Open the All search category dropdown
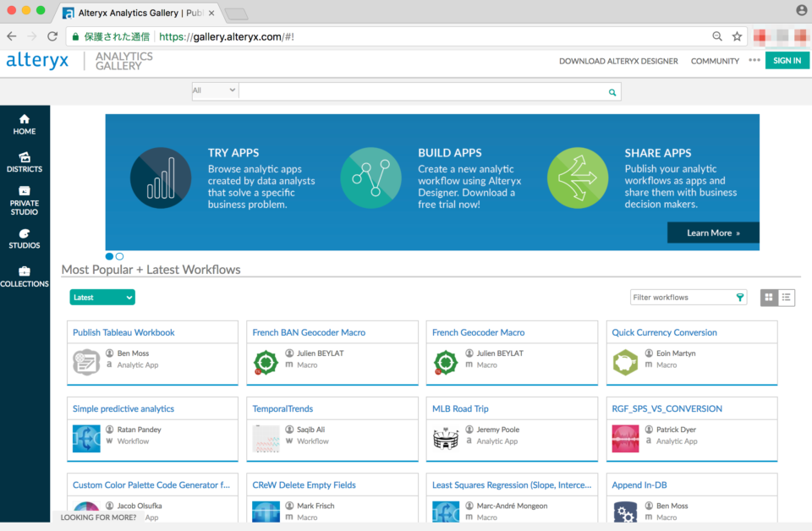This screenshot has width=812, height=531. 214,90
